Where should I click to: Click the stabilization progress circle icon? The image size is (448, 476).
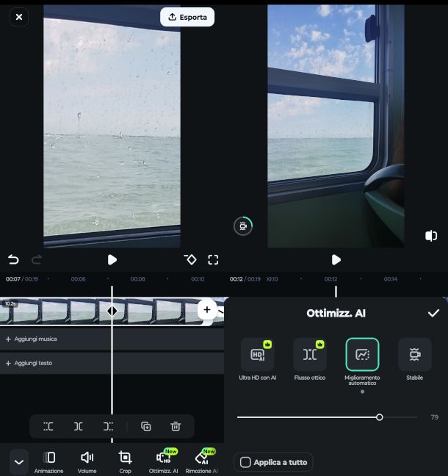pyautogui.click(x=243, y=226)
